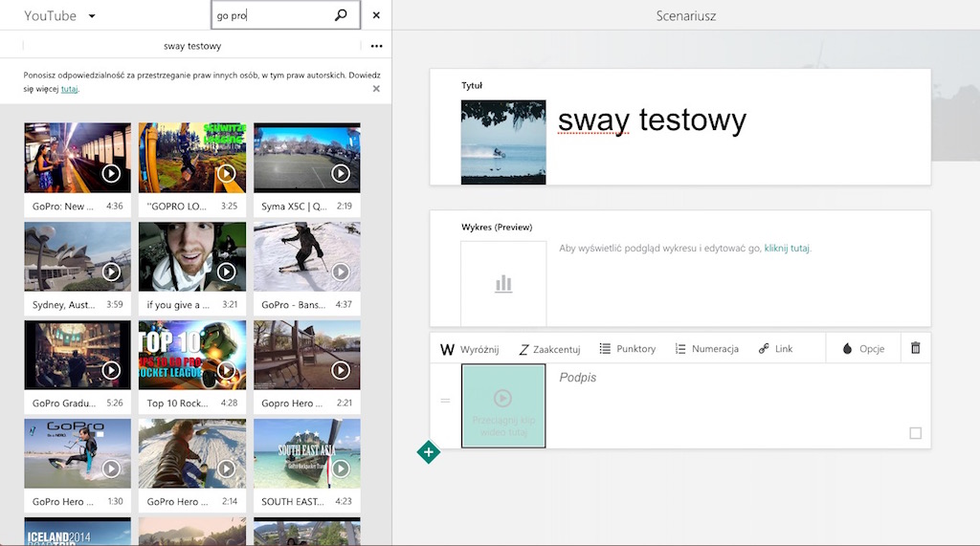The image size is (980, 546).
Task: Click the 'sway testowy' panel title
Action: click(191, 46)
